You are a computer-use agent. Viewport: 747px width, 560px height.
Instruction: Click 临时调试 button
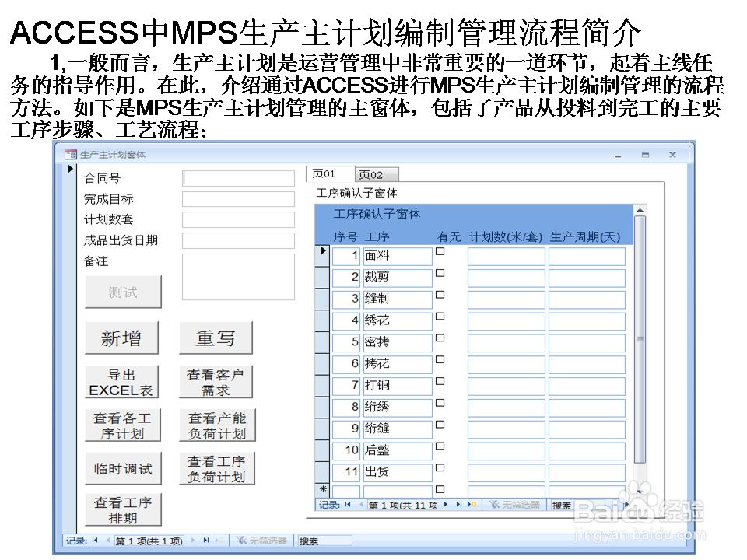pyautogui.click(x=124, y=468)
